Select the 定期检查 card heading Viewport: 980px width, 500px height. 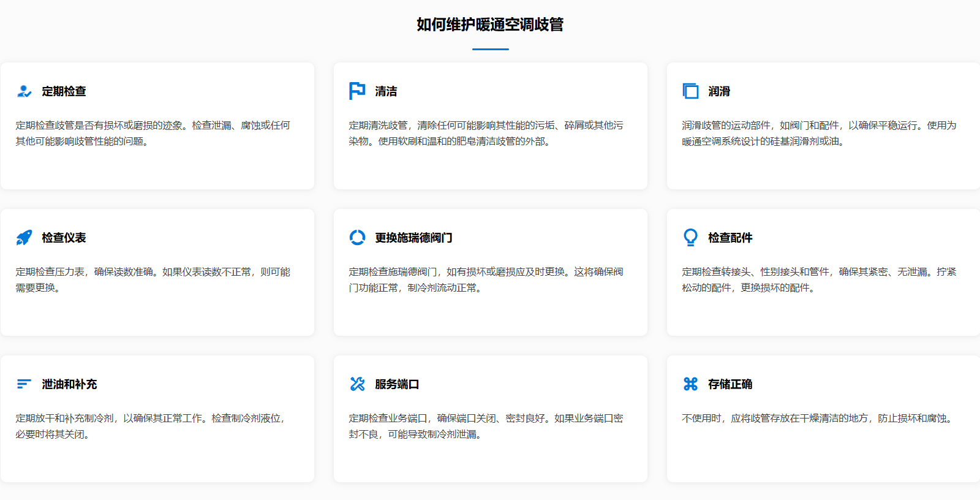(64, 91)
